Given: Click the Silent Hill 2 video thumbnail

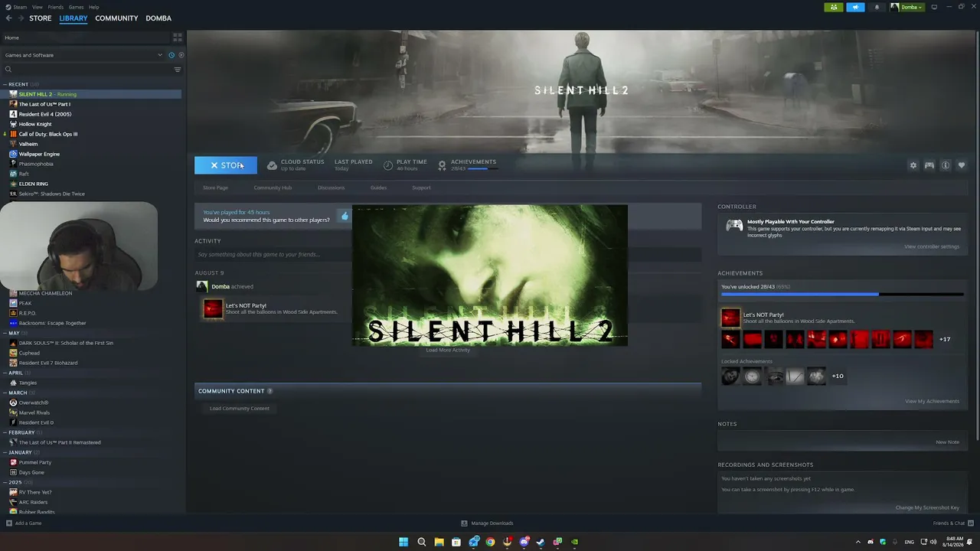Looking at the screenshot, I should [x=489, y=275].
